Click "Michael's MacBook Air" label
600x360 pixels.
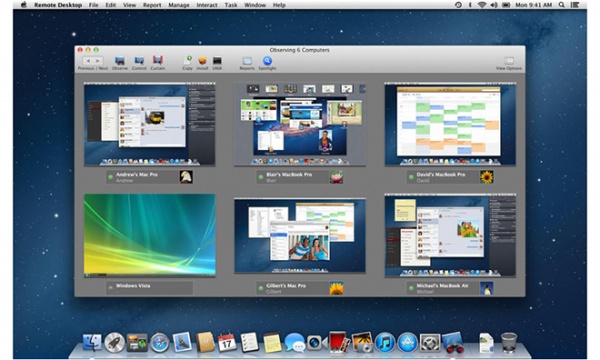[x=442, y=286]
